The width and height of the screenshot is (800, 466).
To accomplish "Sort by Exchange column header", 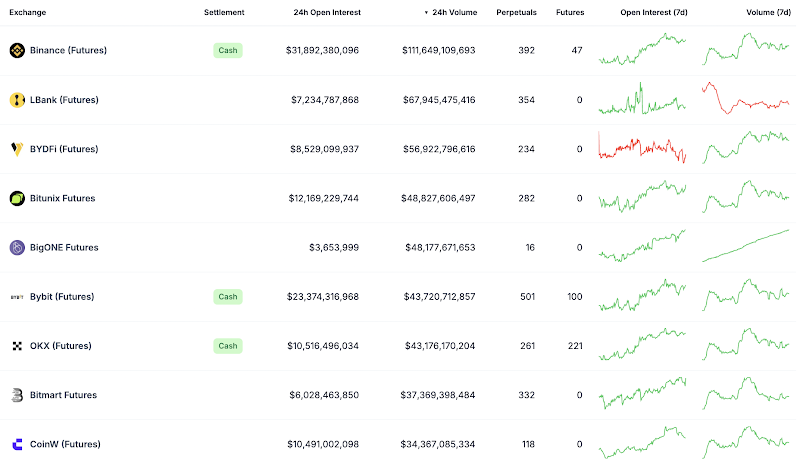I will click(x=28, y=12).
